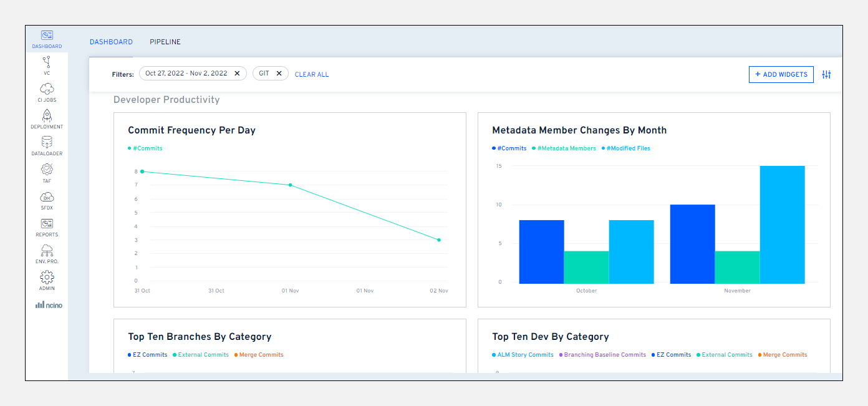Open SFDX from the sidebar
Image resolution: width=868 pixels, height=406 pixels.
47,197
